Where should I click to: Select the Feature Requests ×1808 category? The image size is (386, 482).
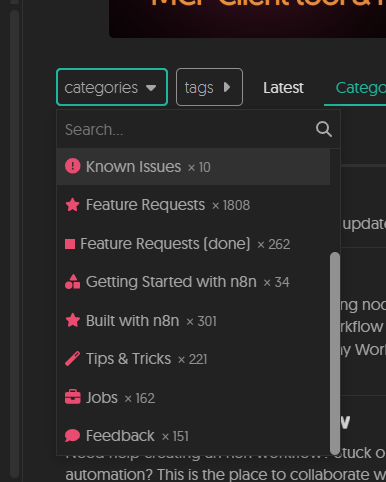[x=193, y=205]
